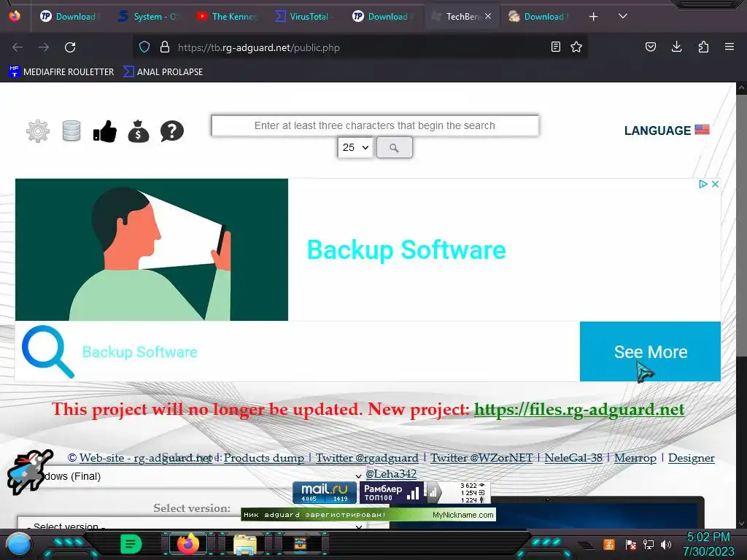The height and width of the screenshot is (560, 747).
Task: Open the Products dump link
Action: point(264,458)
